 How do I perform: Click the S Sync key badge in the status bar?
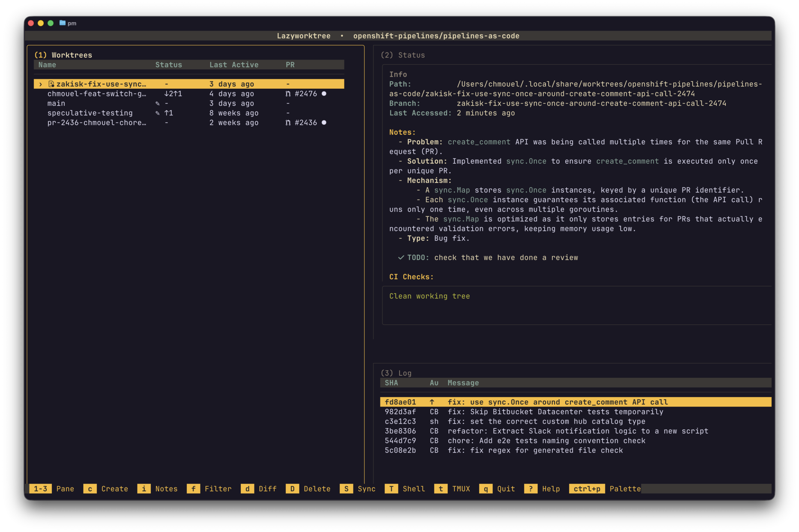click(346, 488)
